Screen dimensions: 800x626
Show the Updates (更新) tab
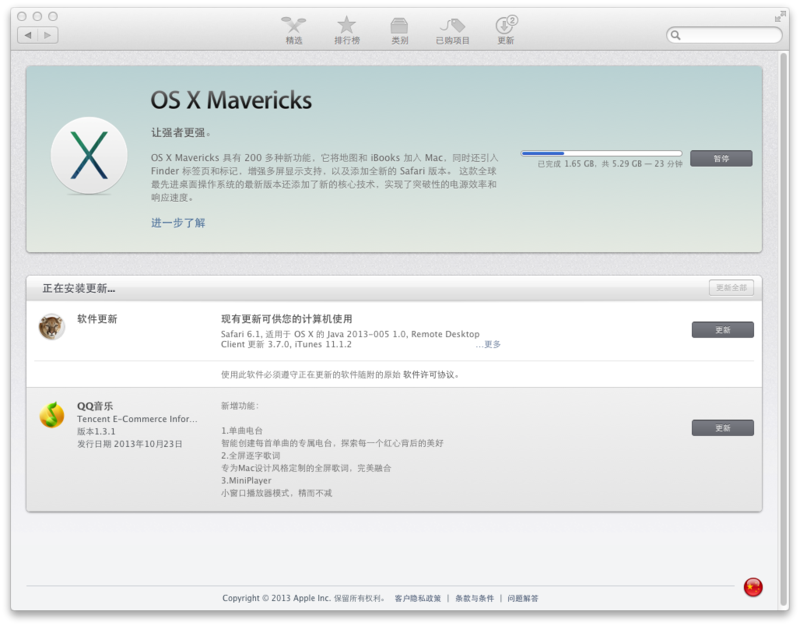pos(506,31)
